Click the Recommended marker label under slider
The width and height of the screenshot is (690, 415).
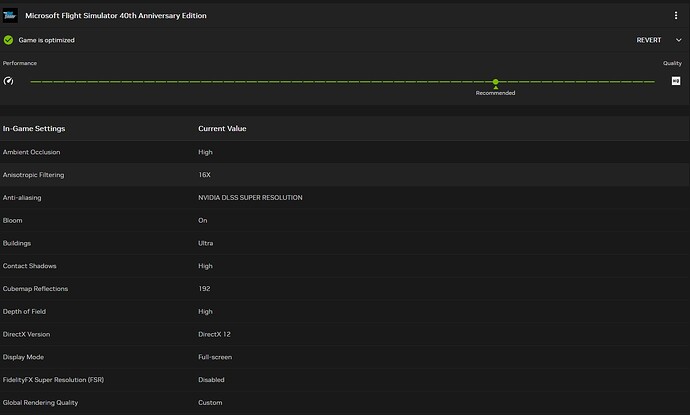[495, 93]
